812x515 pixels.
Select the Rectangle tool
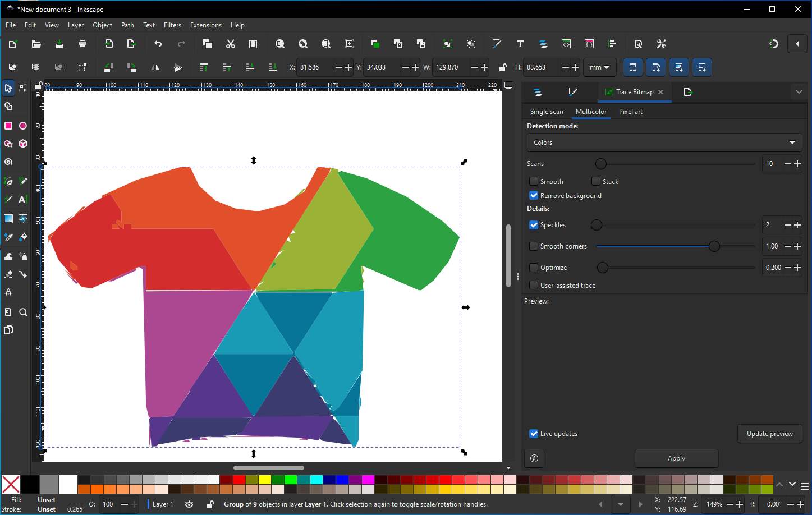[8, 126]
